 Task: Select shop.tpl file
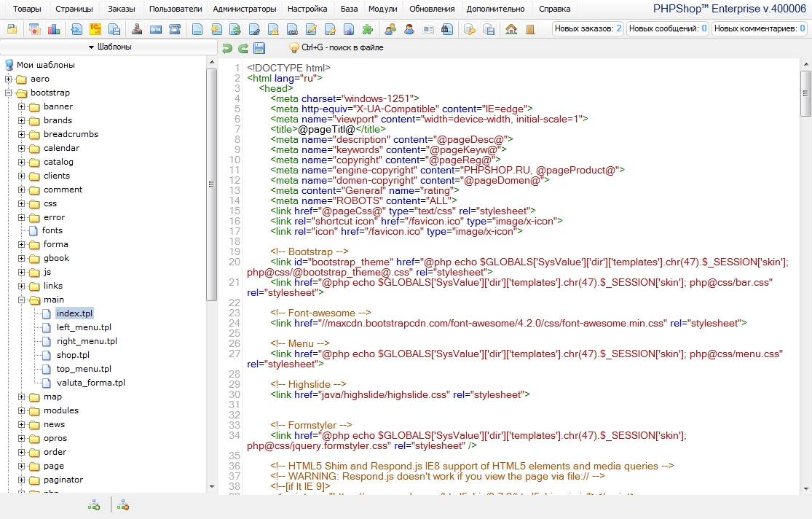click(73, 355)
